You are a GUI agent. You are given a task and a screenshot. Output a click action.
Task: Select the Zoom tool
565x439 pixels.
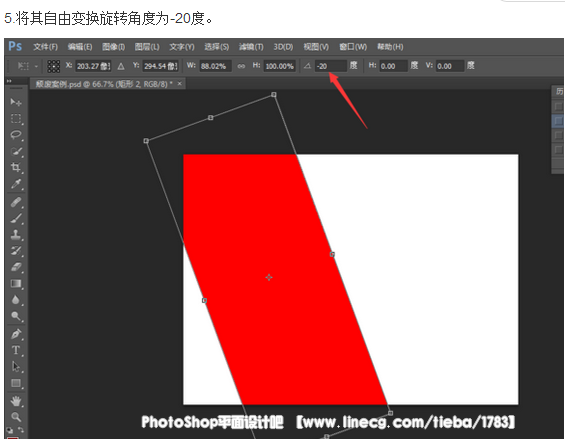(x=16, y=417)
